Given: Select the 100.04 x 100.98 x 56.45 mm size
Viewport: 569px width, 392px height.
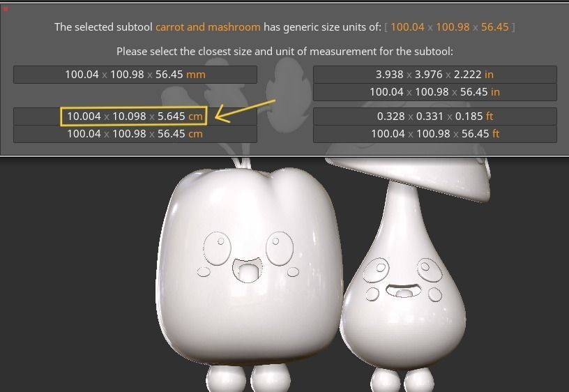Looking at the screenshot, I should pyautogui.click(x=135, y=75).
